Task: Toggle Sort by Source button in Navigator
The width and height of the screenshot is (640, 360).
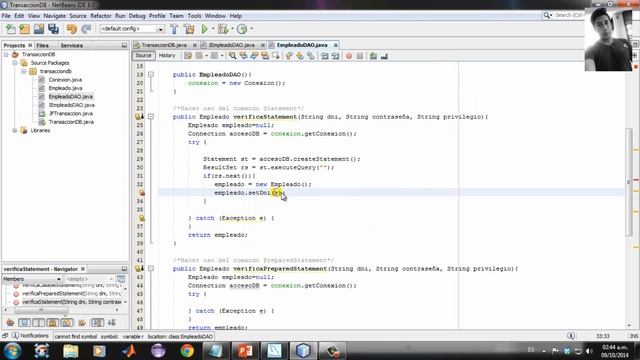Action: click(x=112, y=323)
